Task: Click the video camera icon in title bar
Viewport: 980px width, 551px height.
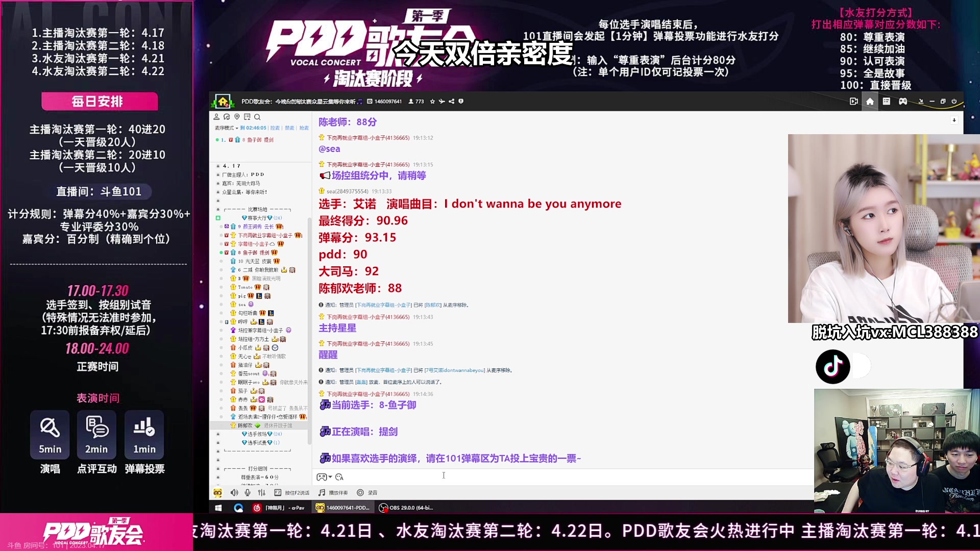Action: click(853, 102)
